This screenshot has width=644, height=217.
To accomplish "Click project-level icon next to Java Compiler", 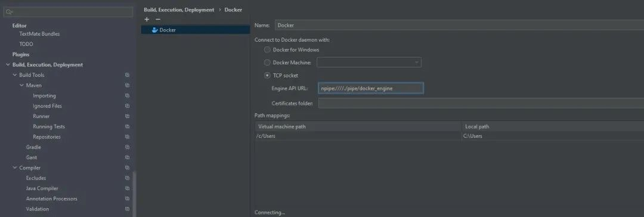I will 128,188.
